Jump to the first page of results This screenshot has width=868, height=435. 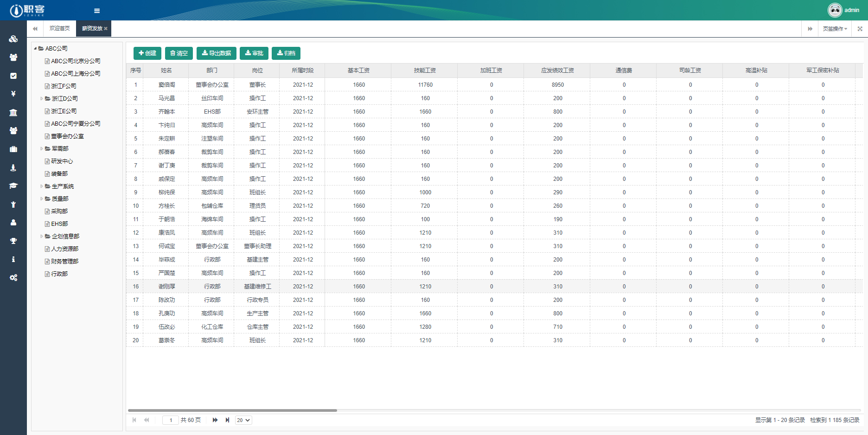click(134, 420)
